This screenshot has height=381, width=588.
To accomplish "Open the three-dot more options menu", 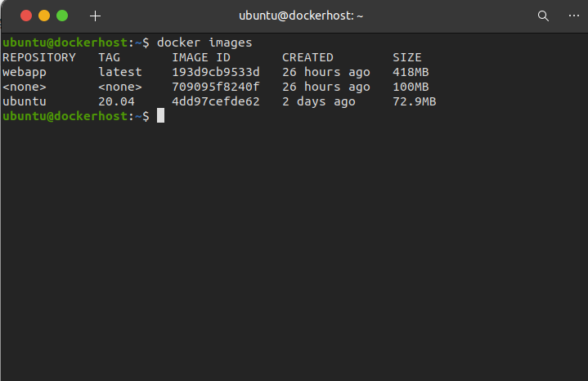I will click(574, 16).
